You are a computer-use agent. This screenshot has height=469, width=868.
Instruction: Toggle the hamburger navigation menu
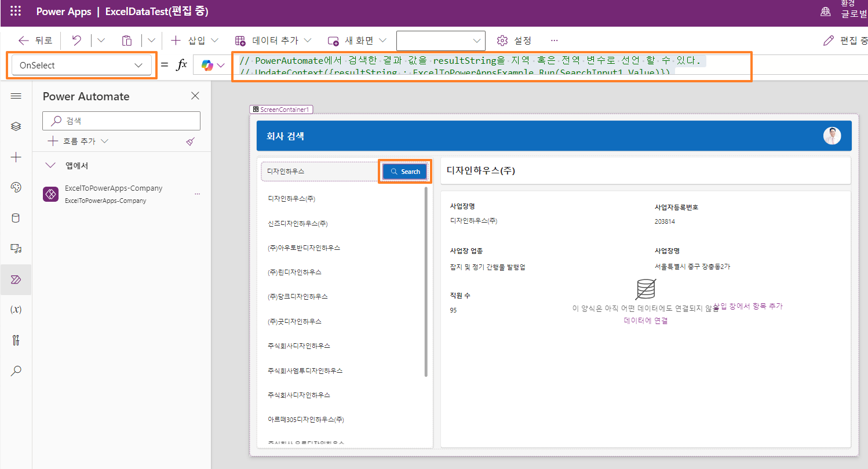16,96
